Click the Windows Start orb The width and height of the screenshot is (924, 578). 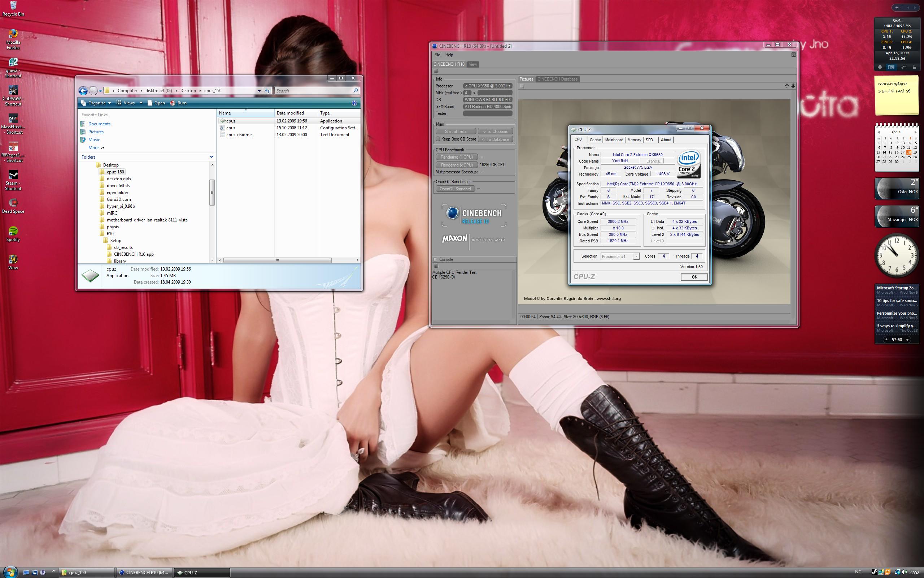(x=10, y=571)
